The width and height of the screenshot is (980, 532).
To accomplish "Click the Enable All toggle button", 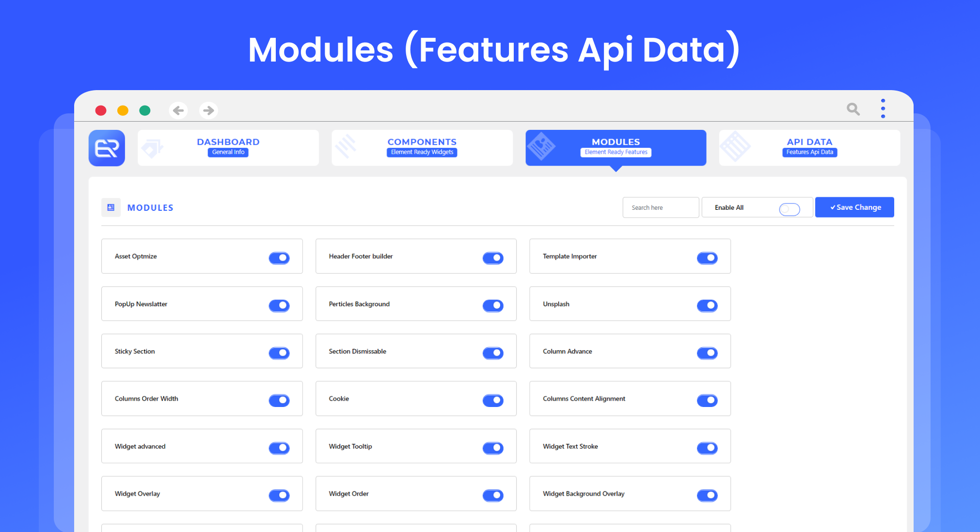I will tap(790, 208).
